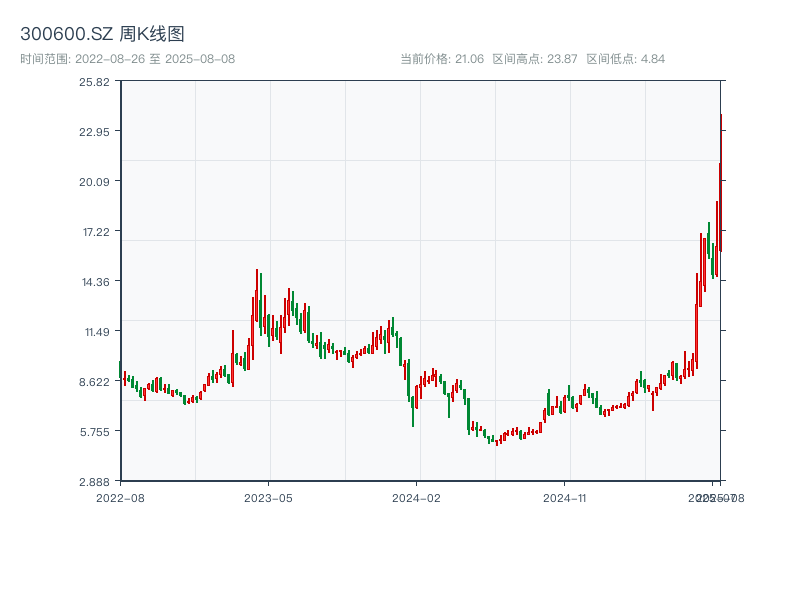Screen dimensions: 800x600
Task: Click y-axis label 11.49
Action: (97, 332)
